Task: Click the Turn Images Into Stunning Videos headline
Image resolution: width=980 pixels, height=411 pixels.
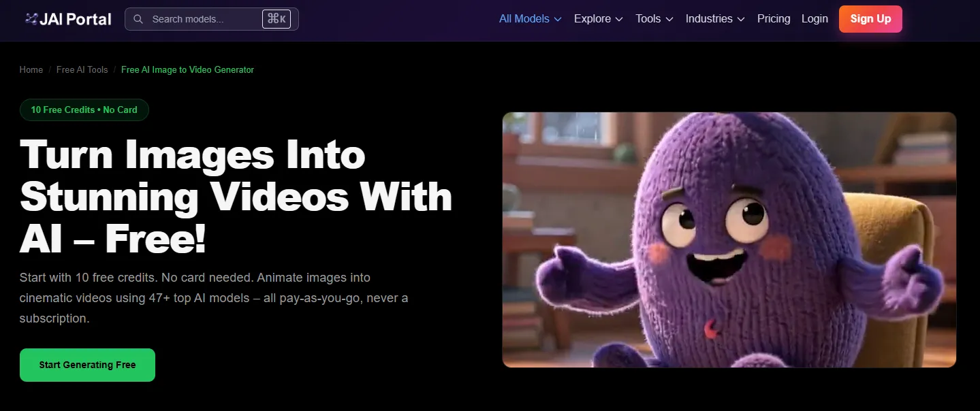Action: coord(236,196)
